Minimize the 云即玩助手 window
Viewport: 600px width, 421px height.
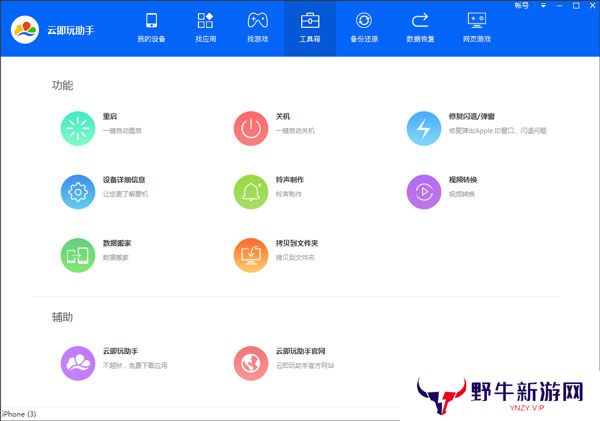pyautogui.click(x=559, y=6)
